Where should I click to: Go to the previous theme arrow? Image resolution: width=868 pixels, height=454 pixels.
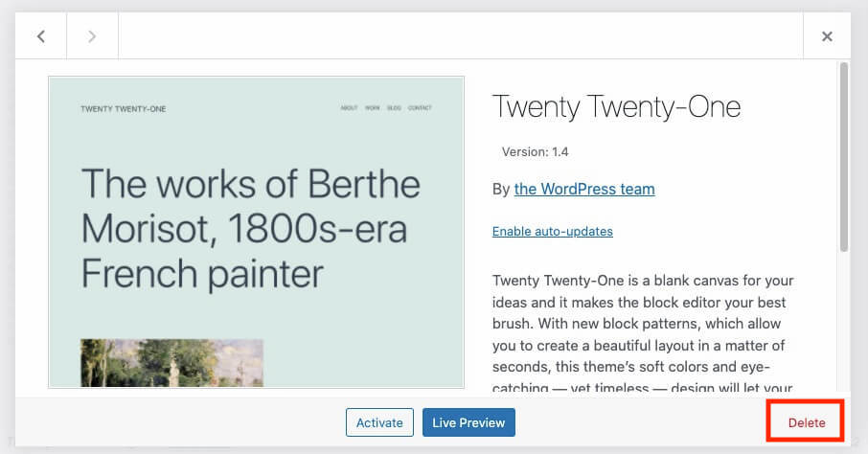[41, 36]
